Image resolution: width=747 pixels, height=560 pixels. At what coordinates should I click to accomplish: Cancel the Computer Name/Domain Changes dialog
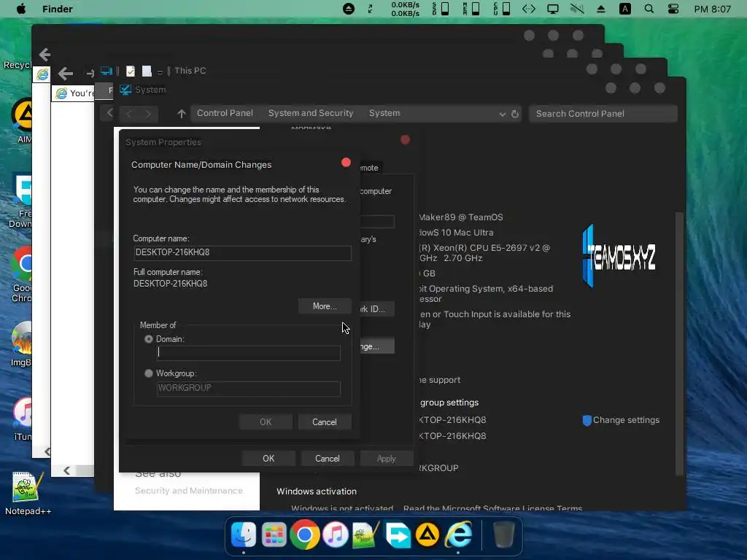coord(325,422)
